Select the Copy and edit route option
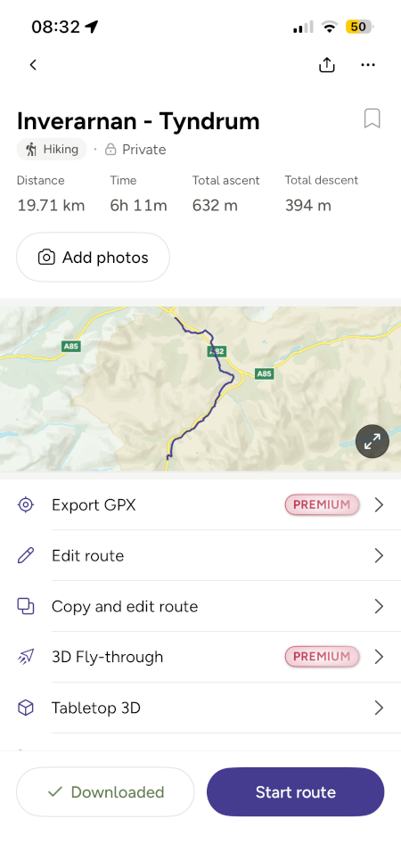 click(200, 606)
